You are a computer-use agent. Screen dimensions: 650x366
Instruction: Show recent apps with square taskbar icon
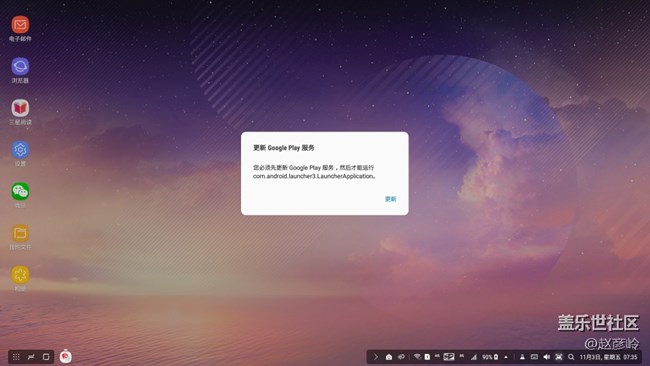(x=46, y=357)
